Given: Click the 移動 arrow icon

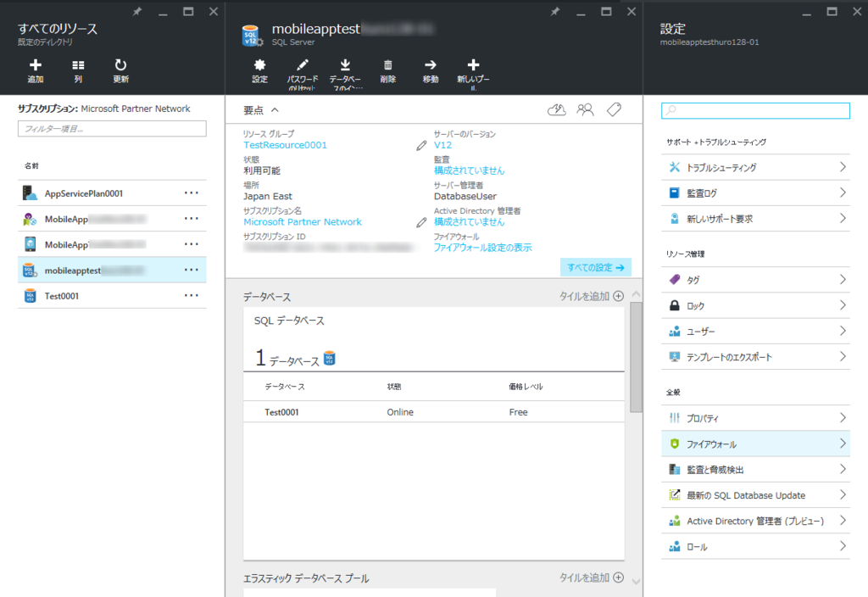Looking at the screenshot, I should [x=430, y=65].
